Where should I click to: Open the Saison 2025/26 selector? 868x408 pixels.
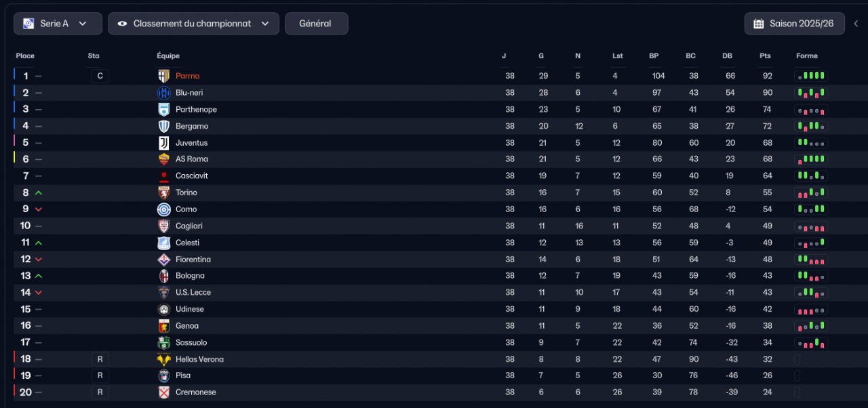point(794,24)
